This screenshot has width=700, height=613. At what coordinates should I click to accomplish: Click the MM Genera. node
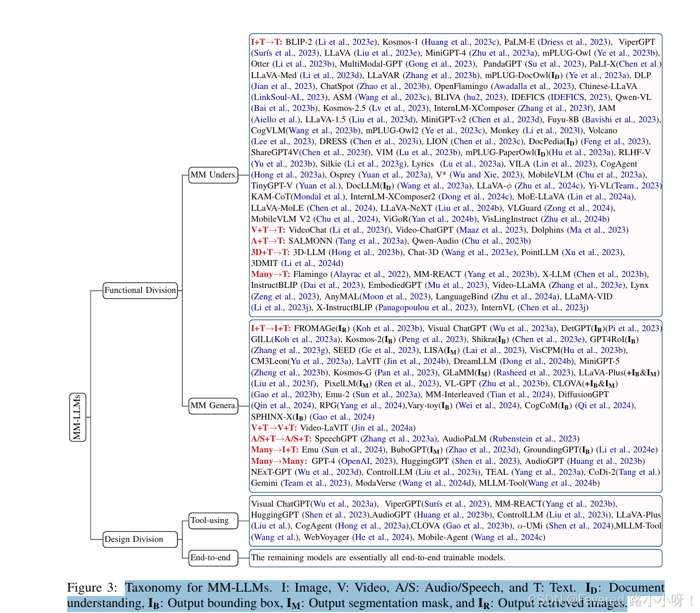(x=213, y=405)
